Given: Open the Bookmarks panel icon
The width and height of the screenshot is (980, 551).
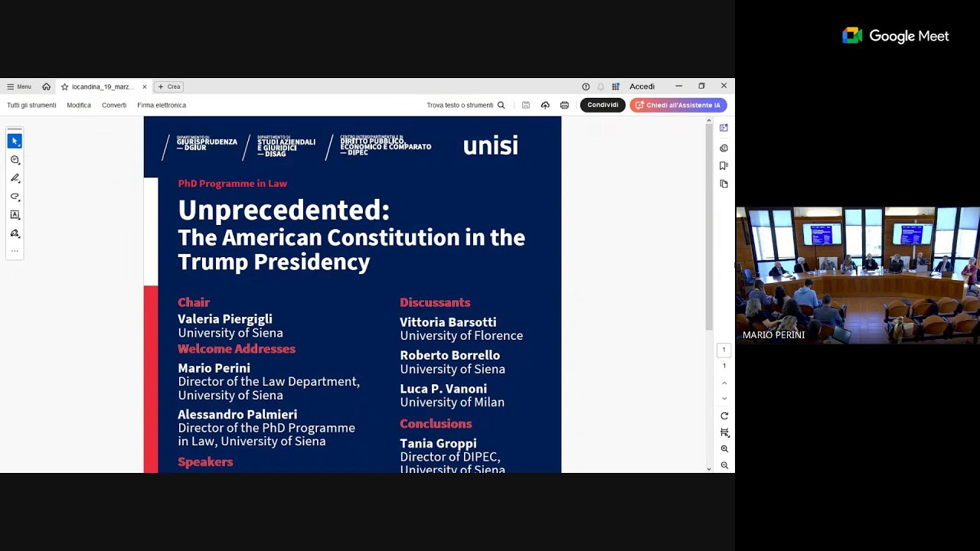Looking at the screenshot, I should coord(724,165).
